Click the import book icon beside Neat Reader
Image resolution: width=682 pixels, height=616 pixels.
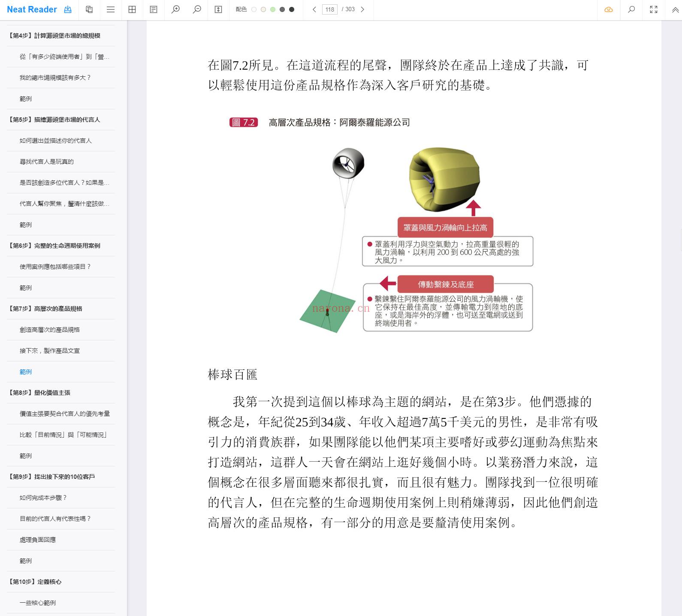pos(68,9)
